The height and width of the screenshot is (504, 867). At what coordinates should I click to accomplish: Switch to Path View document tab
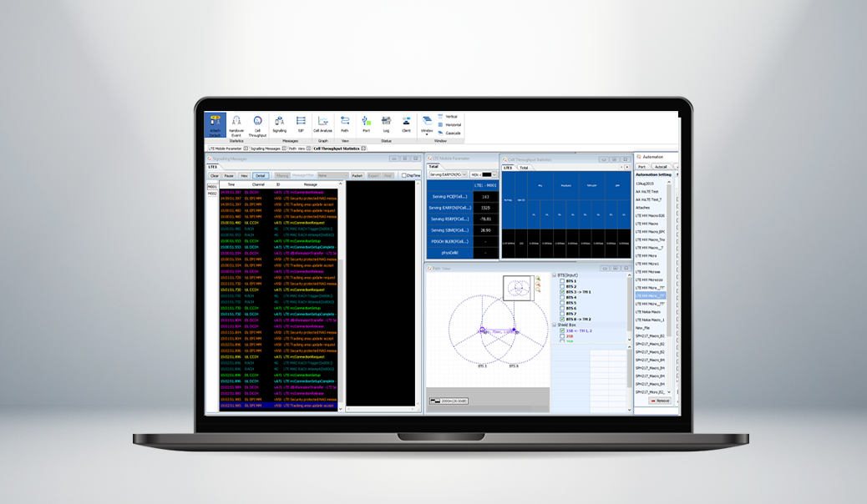pyautogui.click(x=297, y=148)
